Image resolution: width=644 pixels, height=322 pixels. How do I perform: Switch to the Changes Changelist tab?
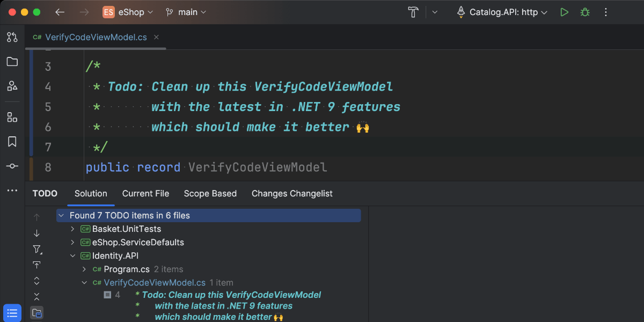pyautogui.click(x=292, y=194)
